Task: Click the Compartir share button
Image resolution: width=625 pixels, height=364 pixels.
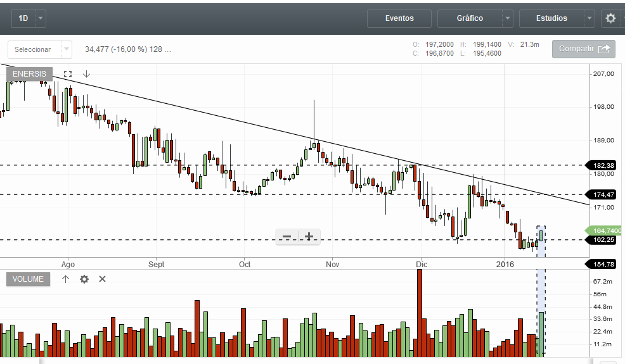Action: click(x=584, y=49)
